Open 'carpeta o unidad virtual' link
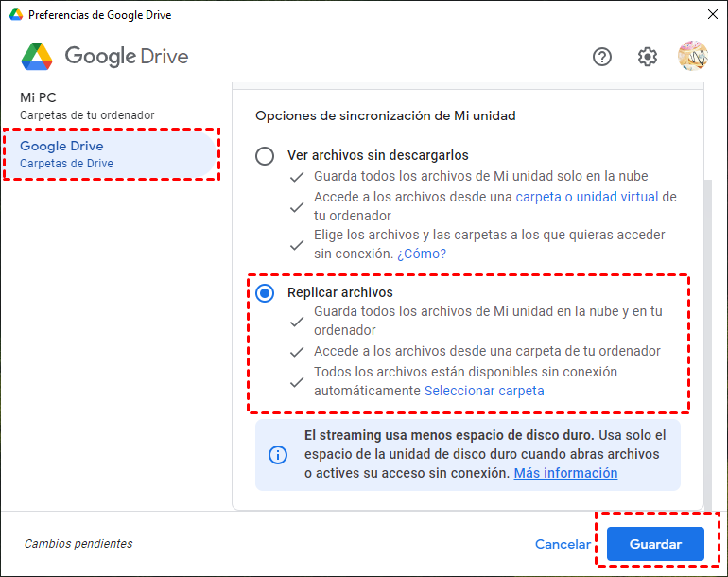 (x=587, y=197)
